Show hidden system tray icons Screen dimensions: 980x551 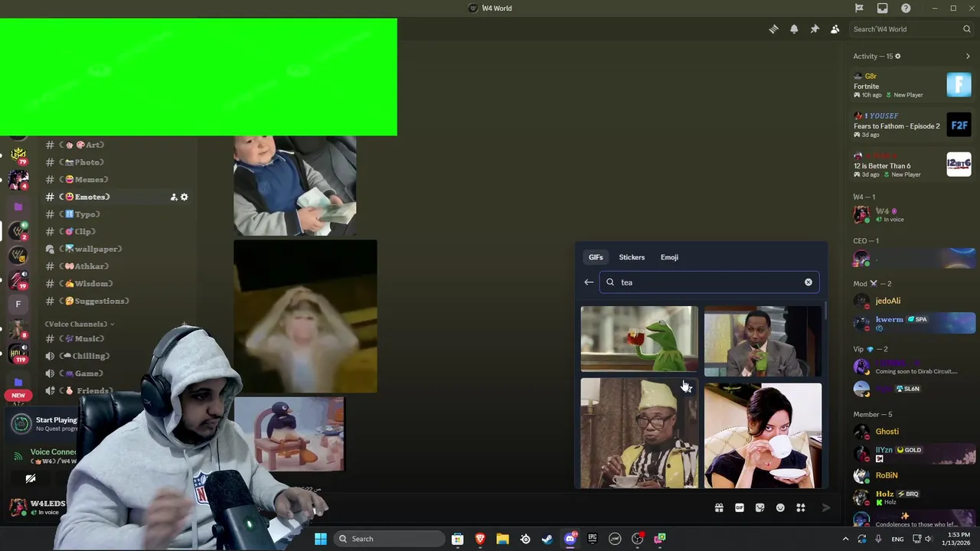pyautogui.click(x=845, y=539)
